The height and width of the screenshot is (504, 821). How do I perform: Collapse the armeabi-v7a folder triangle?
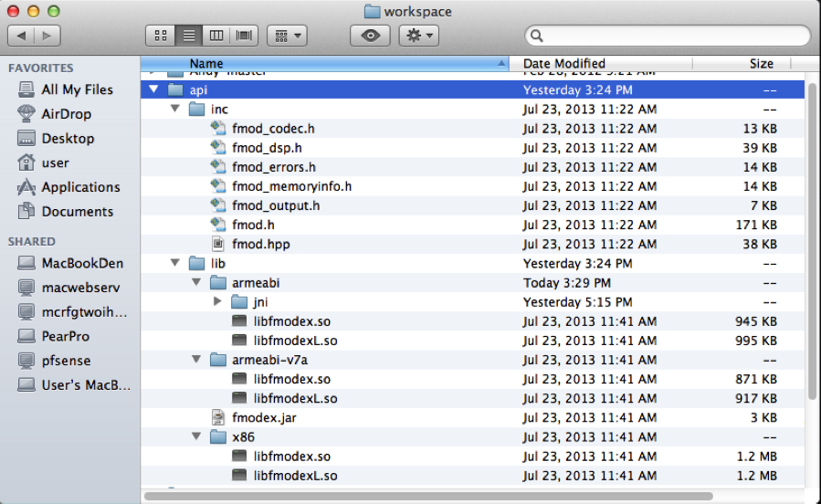pyautogui.click(x=196, y=360)
